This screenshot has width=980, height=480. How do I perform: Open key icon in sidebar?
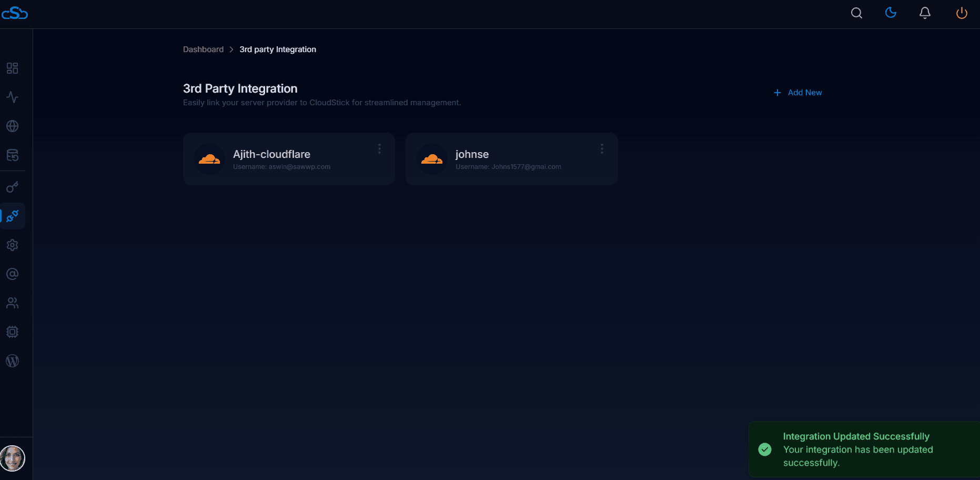tap(13, 187)
